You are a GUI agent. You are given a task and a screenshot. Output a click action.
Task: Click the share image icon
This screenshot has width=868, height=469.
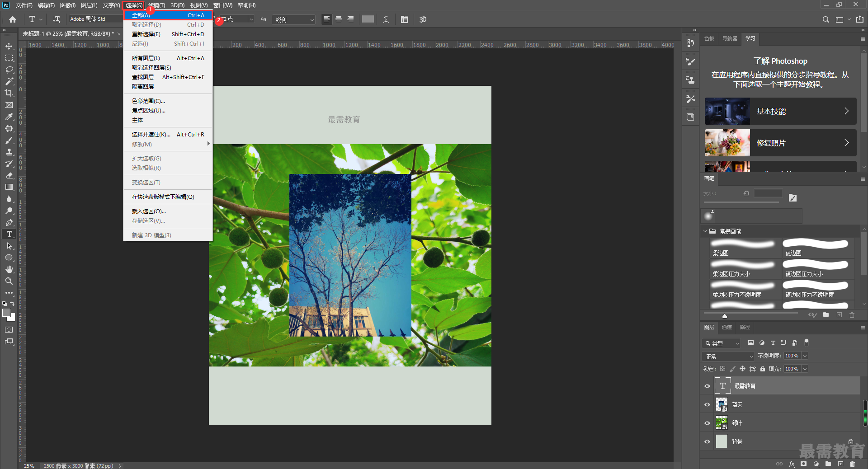859,19
